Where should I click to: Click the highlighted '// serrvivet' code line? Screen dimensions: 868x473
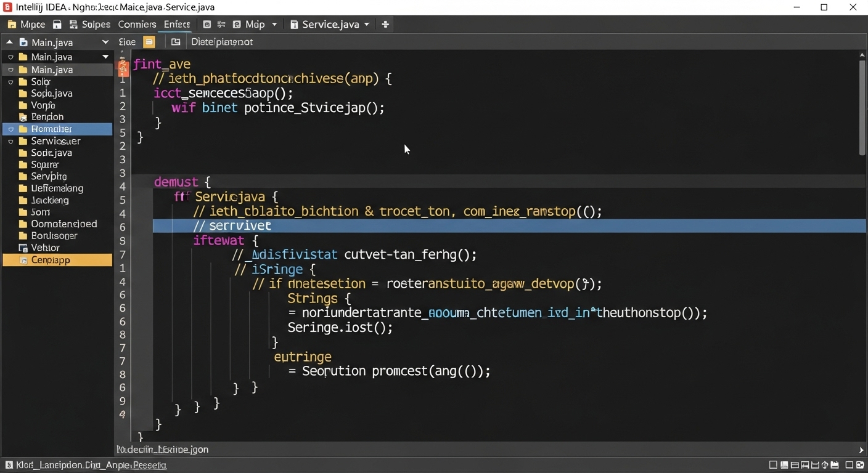(509, 225)
